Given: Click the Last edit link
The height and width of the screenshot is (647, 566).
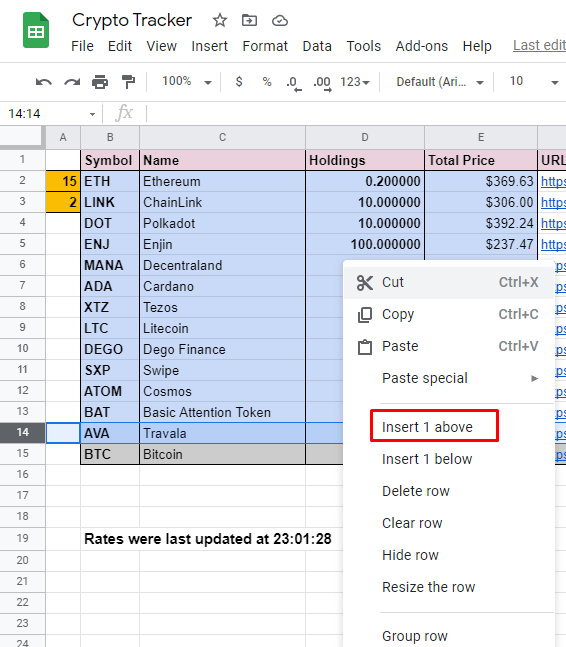Looking at the screenshot, I should [x=539, y=45].
